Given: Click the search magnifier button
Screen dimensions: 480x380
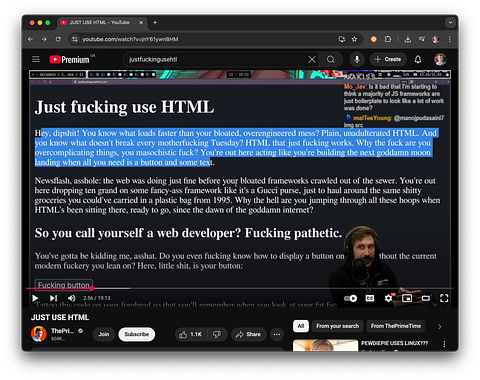Looking at the screenshot, I should coord(330,59).
